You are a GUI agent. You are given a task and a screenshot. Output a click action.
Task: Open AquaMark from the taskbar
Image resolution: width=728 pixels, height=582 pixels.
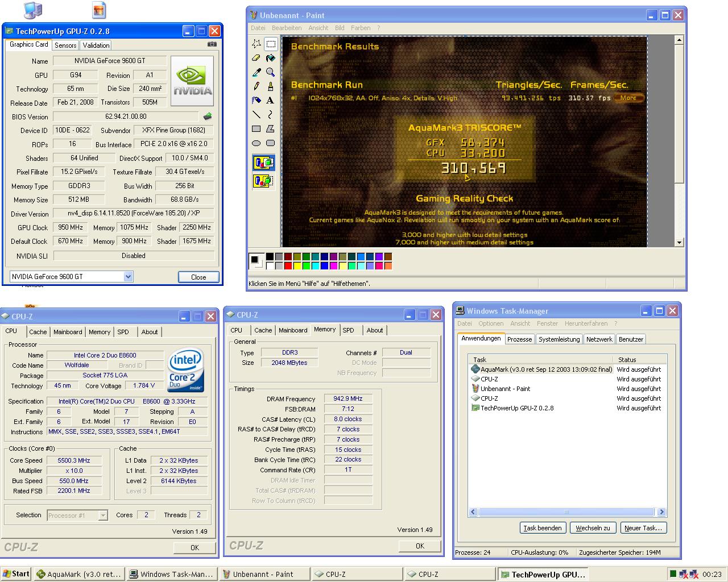point(79,574)
